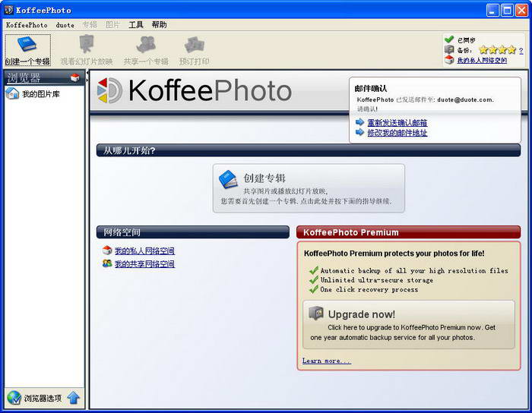Click the question mark next to stars

(x=521, y=51)
